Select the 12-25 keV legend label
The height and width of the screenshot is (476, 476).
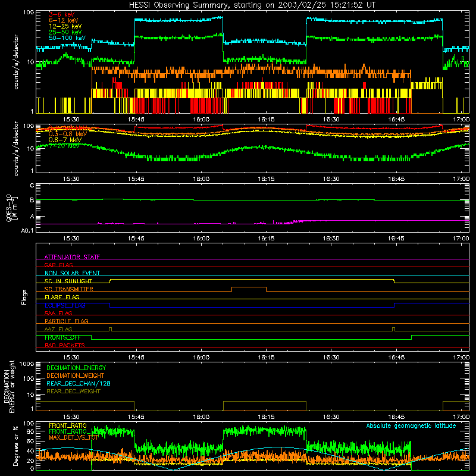65,26
